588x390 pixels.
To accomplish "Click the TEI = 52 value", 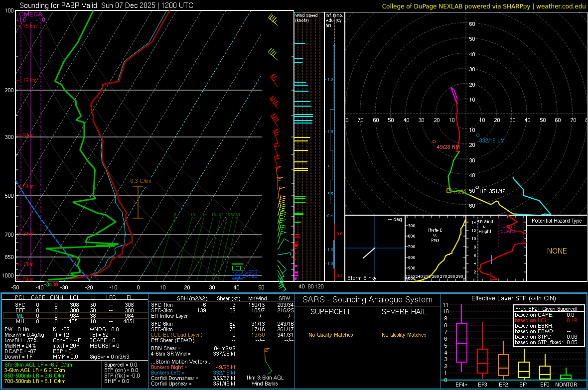I will [x=99, y=335].
